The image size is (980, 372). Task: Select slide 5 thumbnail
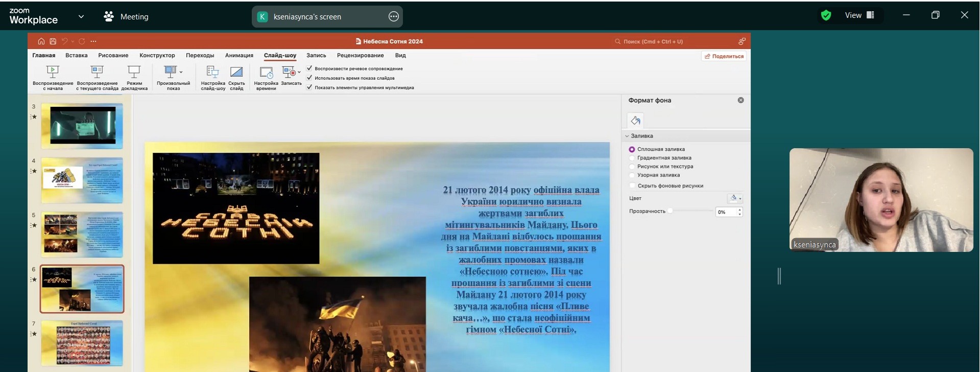coord(82,235)
